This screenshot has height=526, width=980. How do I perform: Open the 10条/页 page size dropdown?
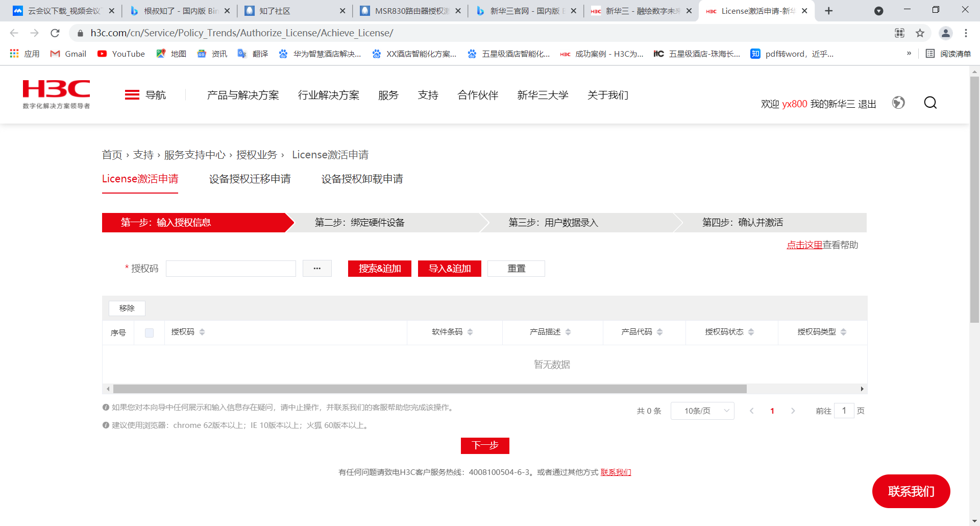tap(702, 411)
